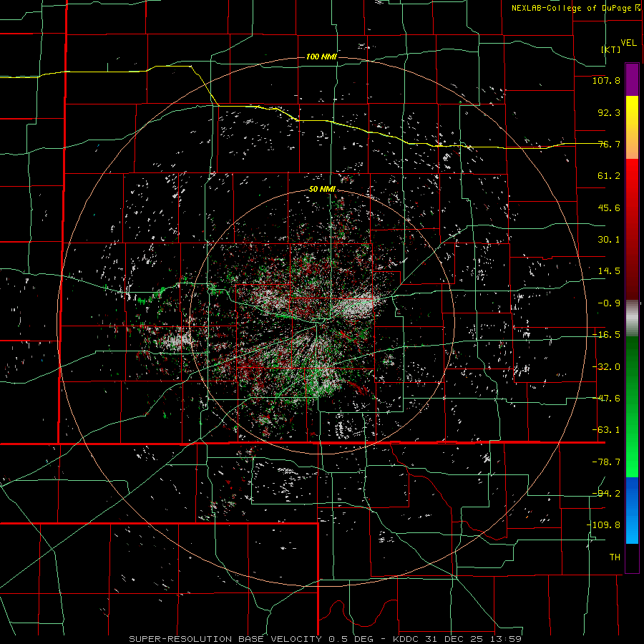
Task: Click the -78.7 velocity scale value
Action: point(606,462)
